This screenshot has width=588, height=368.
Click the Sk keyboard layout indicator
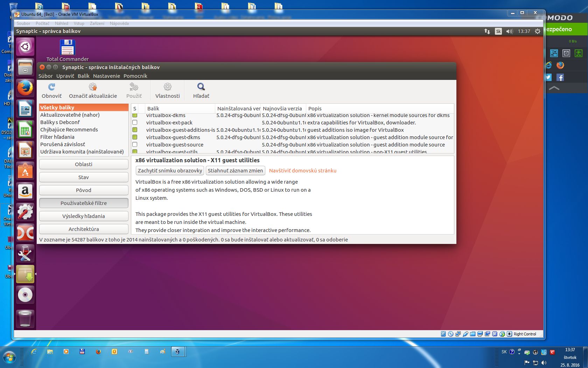point(498,31)
